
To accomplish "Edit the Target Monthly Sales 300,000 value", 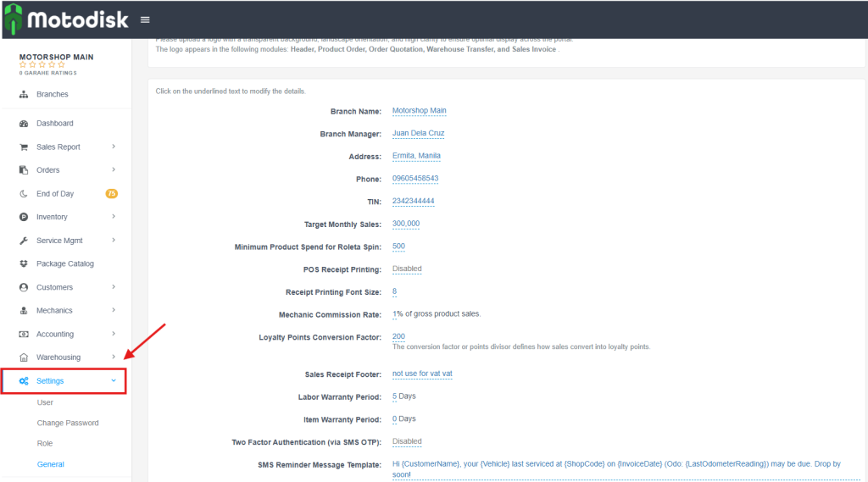I will (x=406, y=224).
